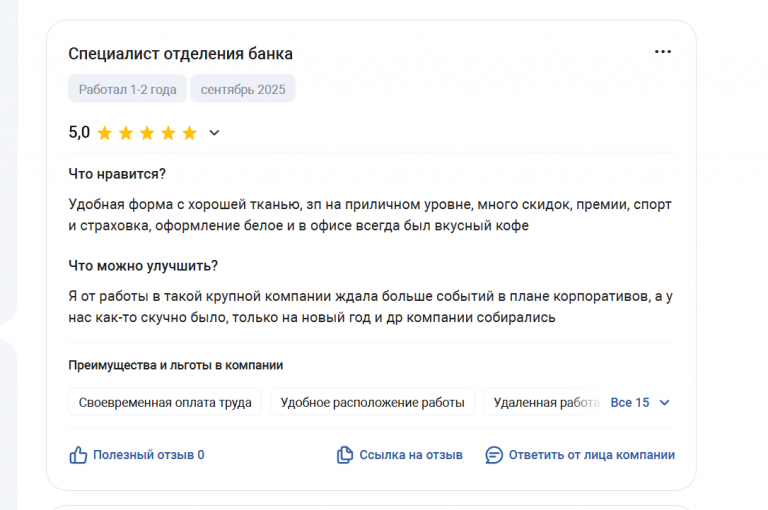Click the "Работал 1-2 года" tag
Screen dimensions: 768x510
tap(127, 89)
